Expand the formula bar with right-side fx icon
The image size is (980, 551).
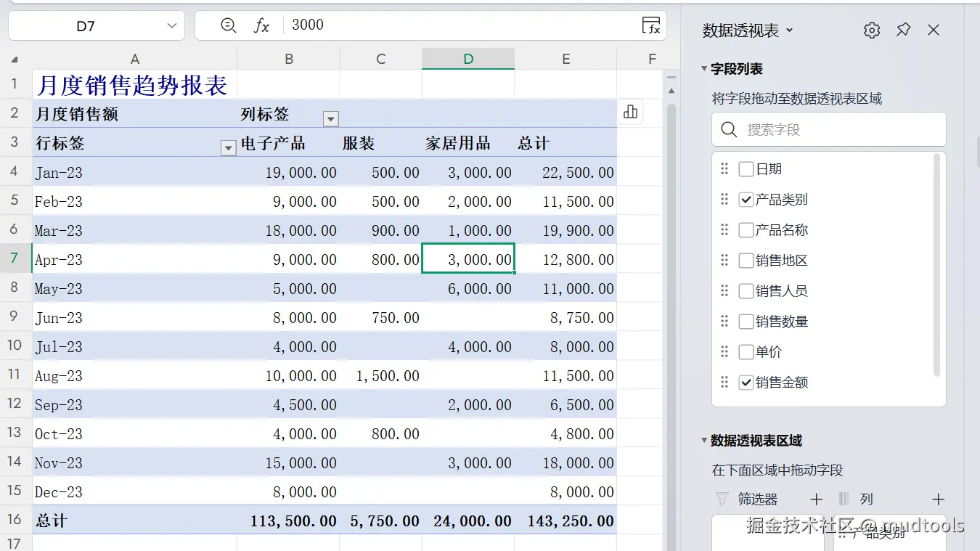(x=651, y=25)
